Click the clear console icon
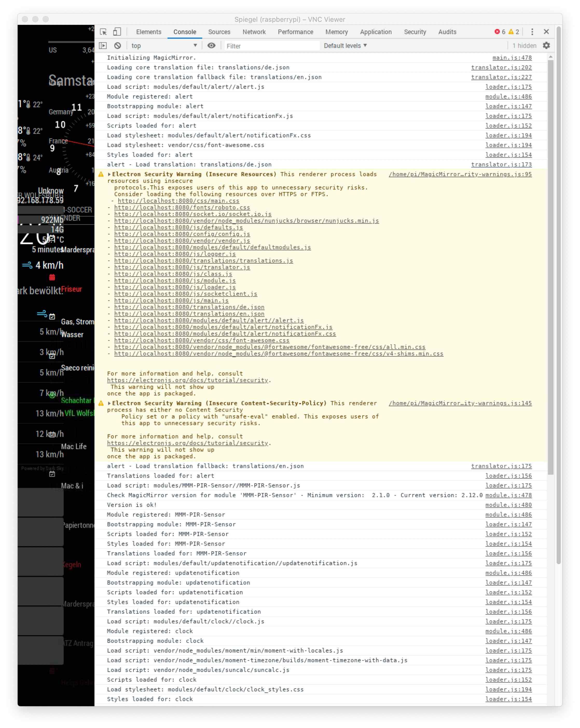This screenshot has height=728, width=580. click(x=117, y=46)
